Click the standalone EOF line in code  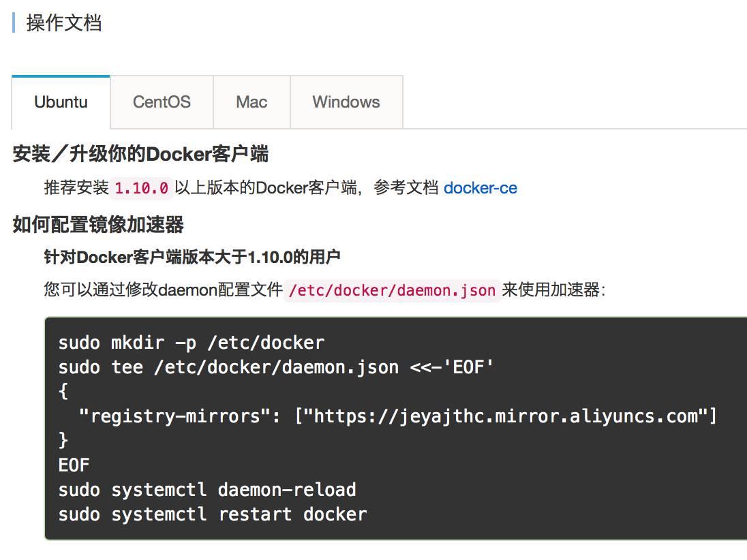(74, 465)
